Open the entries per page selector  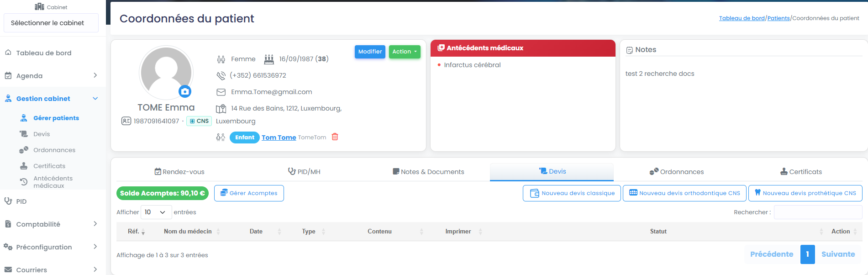(x=156, y=212)
